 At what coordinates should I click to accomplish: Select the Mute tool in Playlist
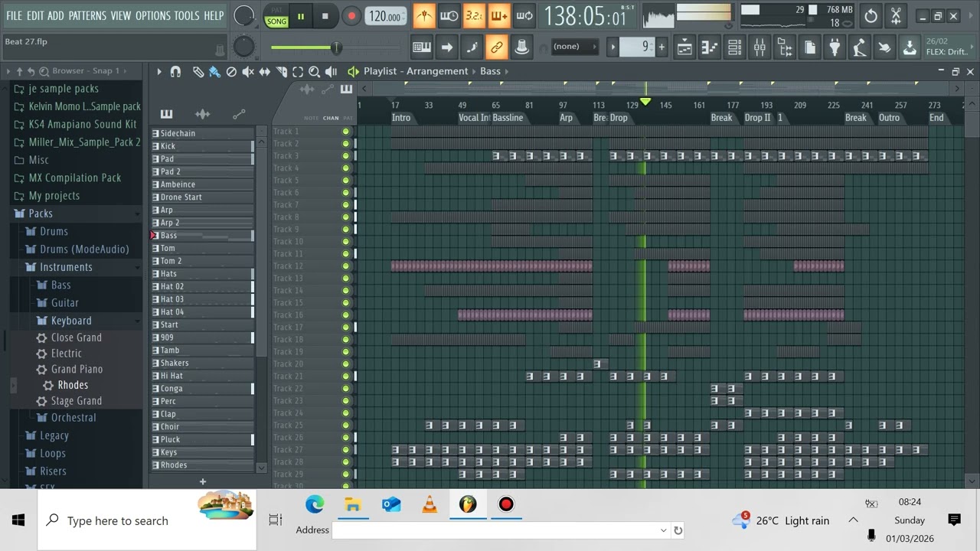coord(248,71)
